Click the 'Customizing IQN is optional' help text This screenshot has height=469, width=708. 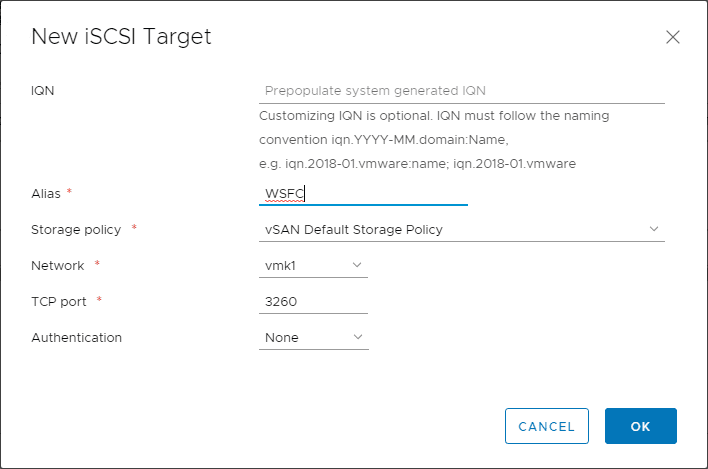click(x=434, y=116)
